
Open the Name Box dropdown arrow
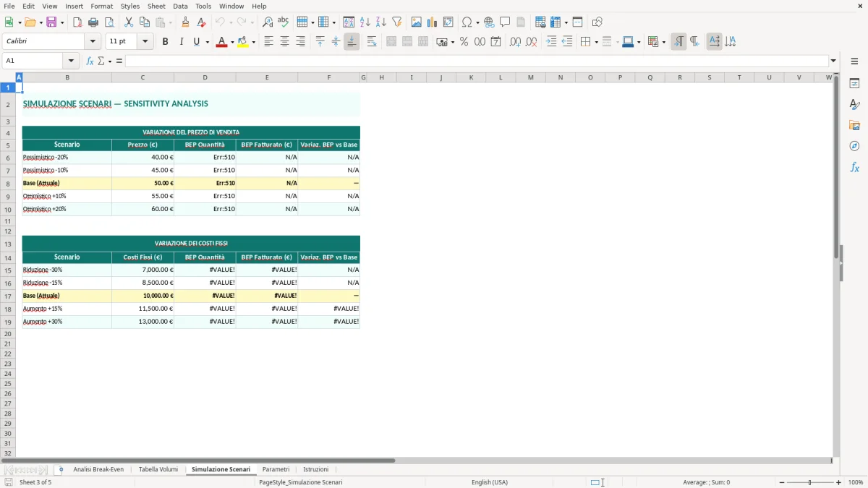tap(71, 61)
